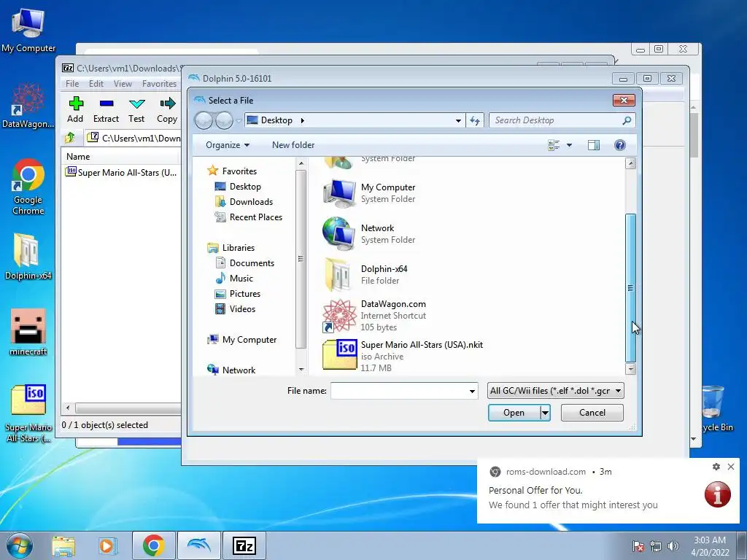Change view using the view icon
This screenshot has width=747, height=560.
click(554, 145)
